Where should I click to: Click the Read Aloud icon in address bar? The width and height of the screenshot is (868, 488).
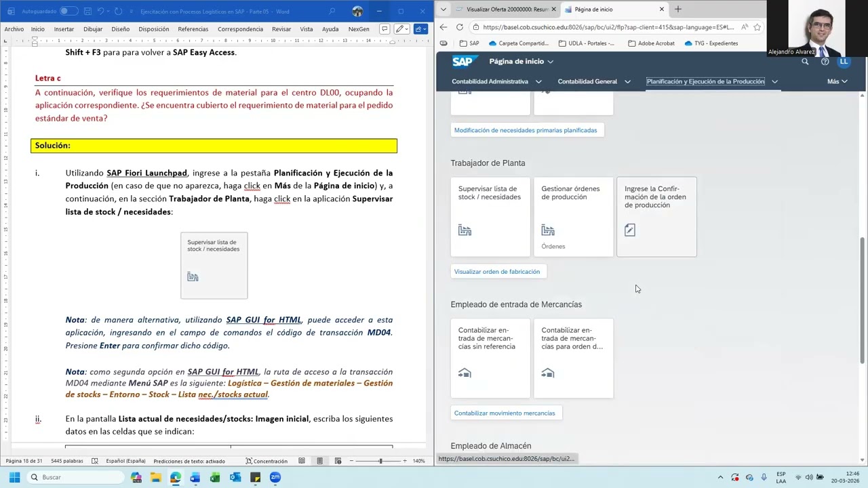click(x=745, y=27)
